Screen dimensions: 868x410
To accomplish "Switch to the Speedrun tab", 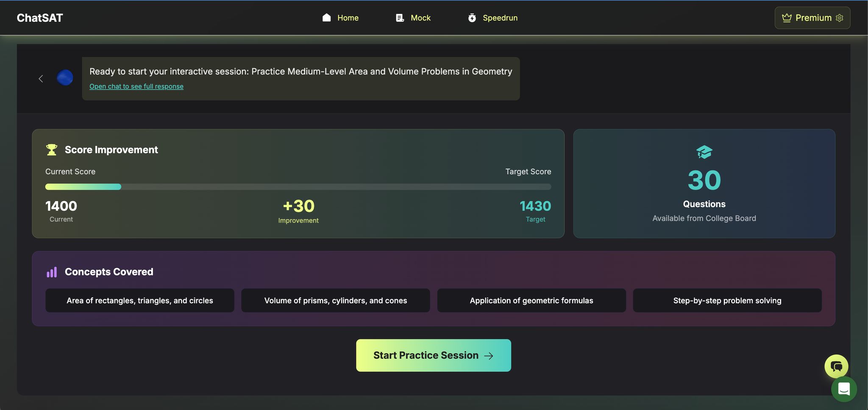I will pyautogui.click(x=500, y=18).
